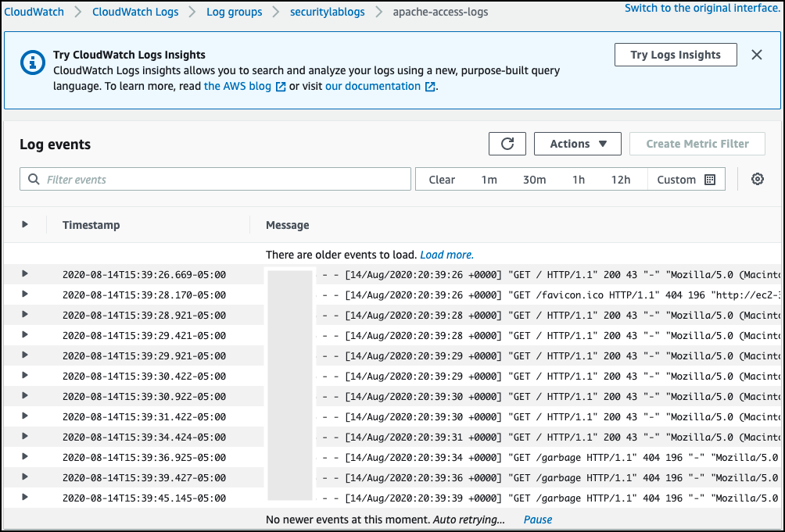The height and width of the screenshot is (532, 785).
Task: Go to the CloudWatch Logs breadcrumb
Action: [x=135, y=12]
